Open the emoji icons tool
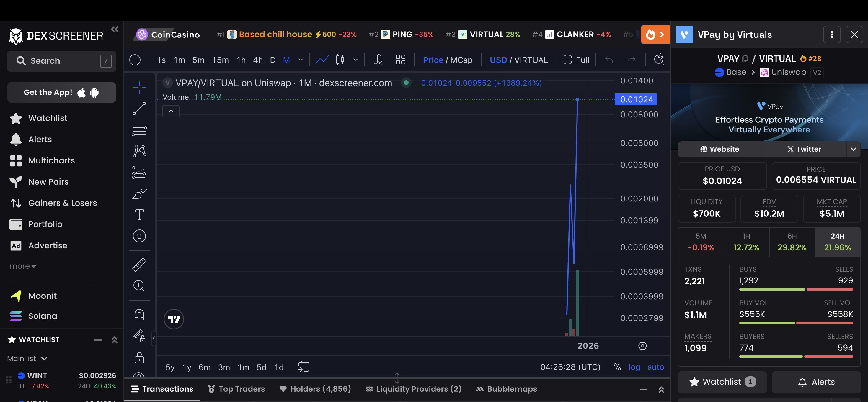Viewport: 868px width, 402px height. point(139,236)
